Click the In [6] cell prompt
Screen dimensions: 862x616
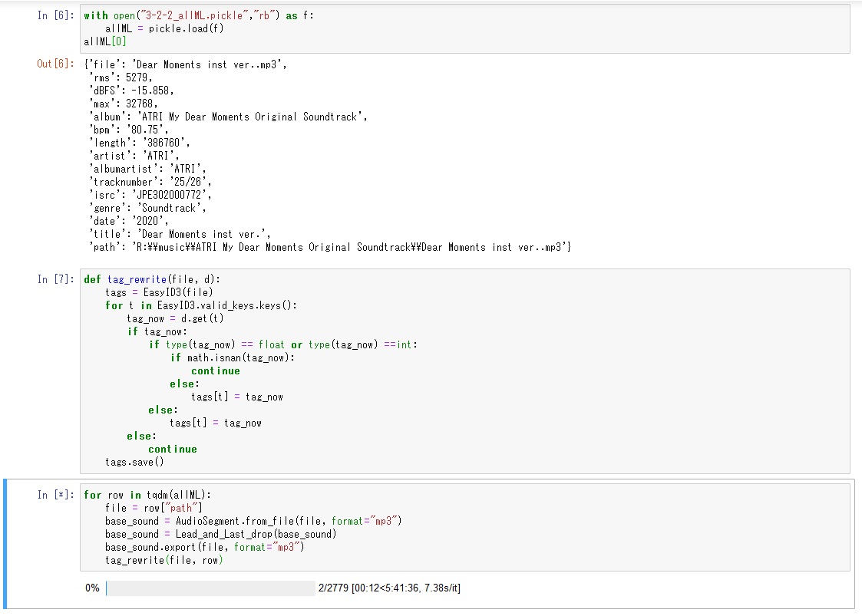pos(55,15)
